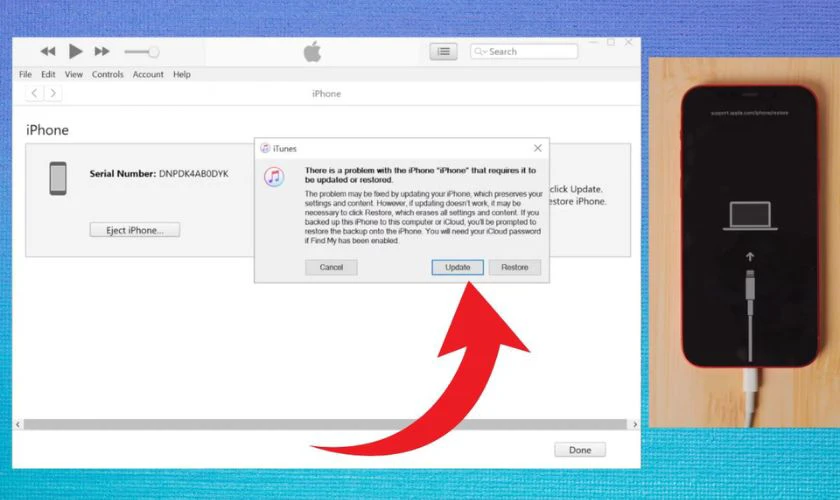Select the serial number DNPDK4AB0DYK
Image resolution: width=840 pixels, height=500 pixels.
tap(193, 174)
